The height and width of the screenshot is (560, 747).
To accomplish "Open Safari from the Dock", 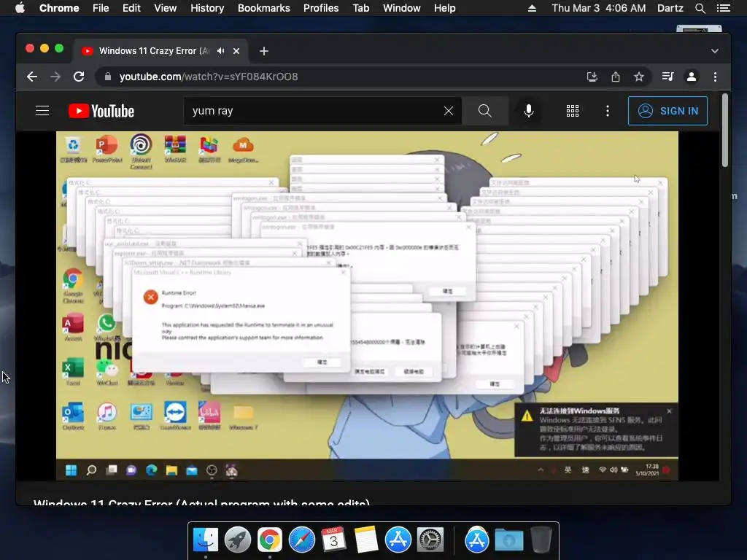I will tap(301, 540).
